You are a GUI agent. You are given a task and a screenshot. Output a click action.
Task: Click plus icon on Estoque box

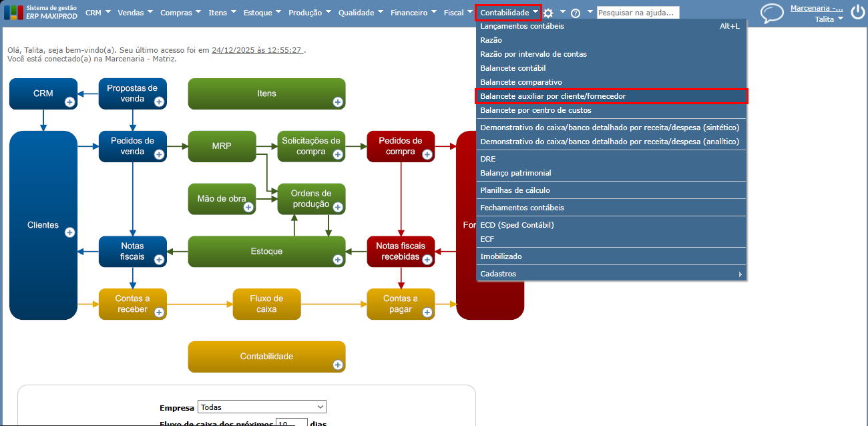338,259
